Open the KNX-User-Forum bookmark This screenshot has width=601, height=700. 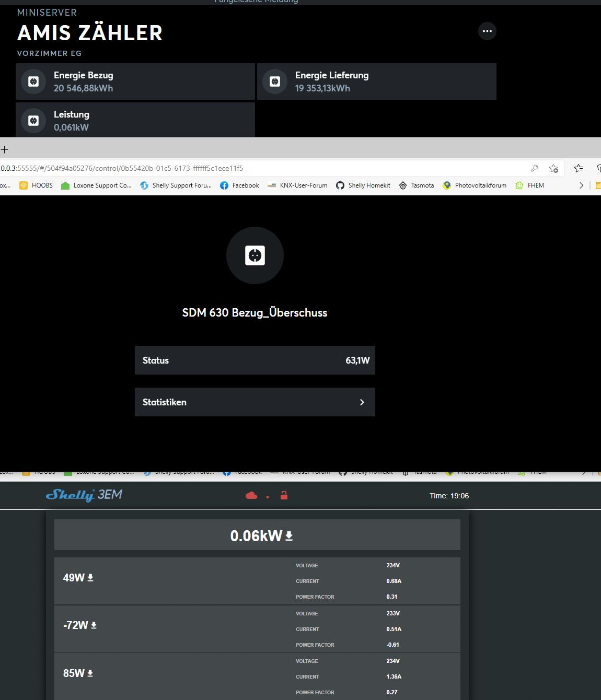pyautogui.click(x=297, y=185)
